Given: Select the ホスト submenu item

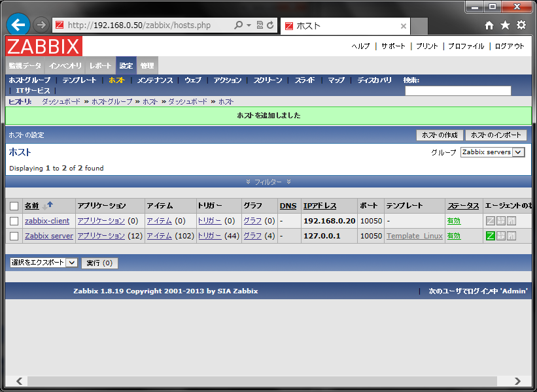Looking at the screenshot, I should click(117, 80).
